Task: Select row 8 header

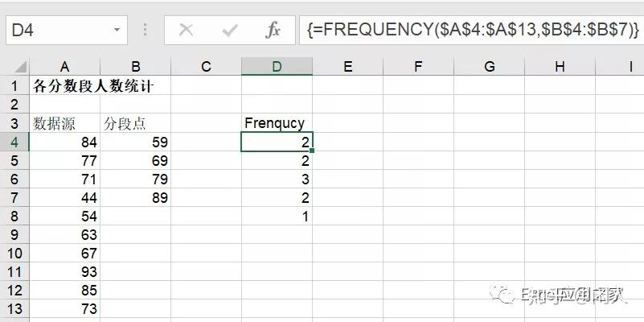Action: point(14,216)
